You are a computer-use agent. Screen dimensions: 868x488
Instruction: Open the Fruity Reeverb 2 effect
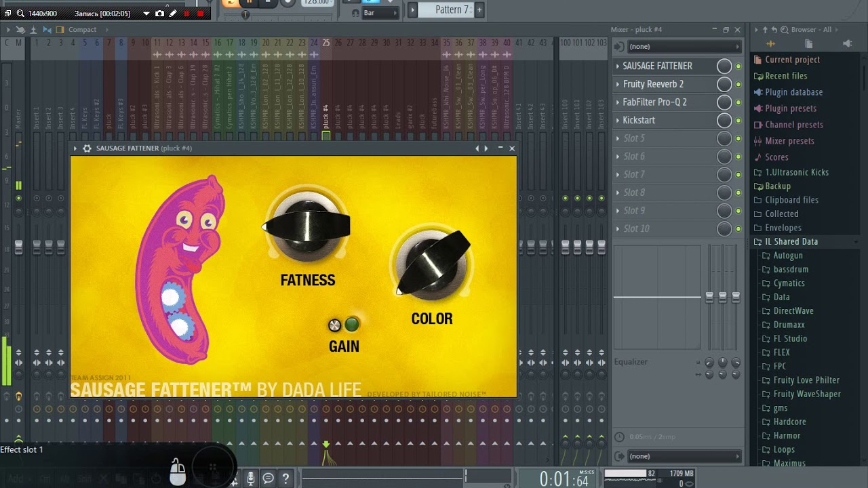coord(653,84)
